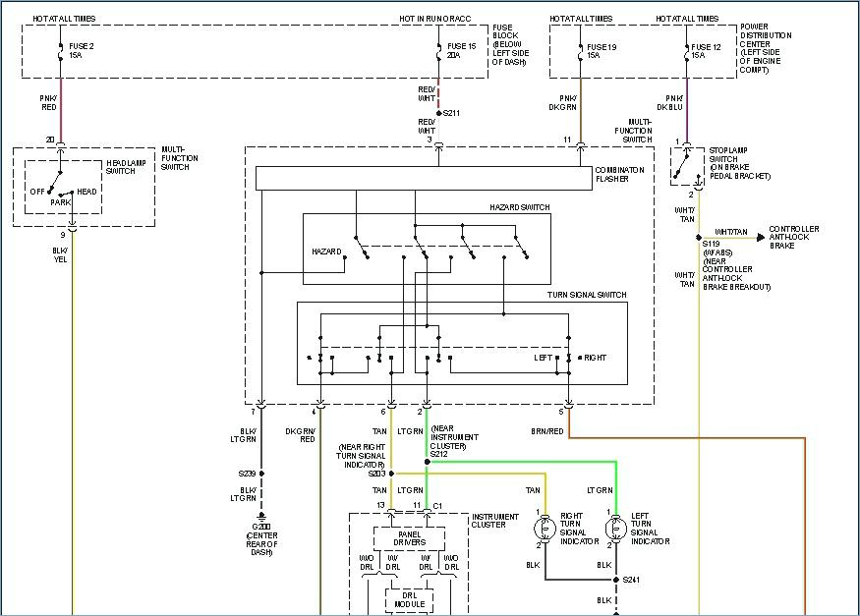Click the S119 splice label
Image resolution: width=860 pixels, height=616 pixels.
(x=711, y=244)
